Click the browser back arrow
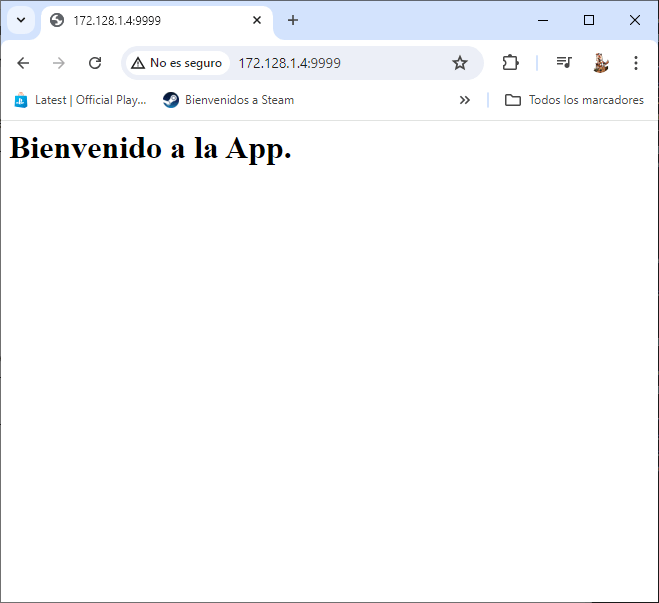The width and height of the screenshot is (659, 603). point(23,63)
